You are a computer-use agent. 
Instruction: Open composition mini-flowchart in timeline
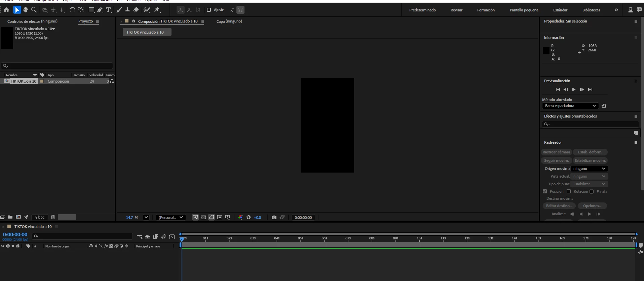140,237
